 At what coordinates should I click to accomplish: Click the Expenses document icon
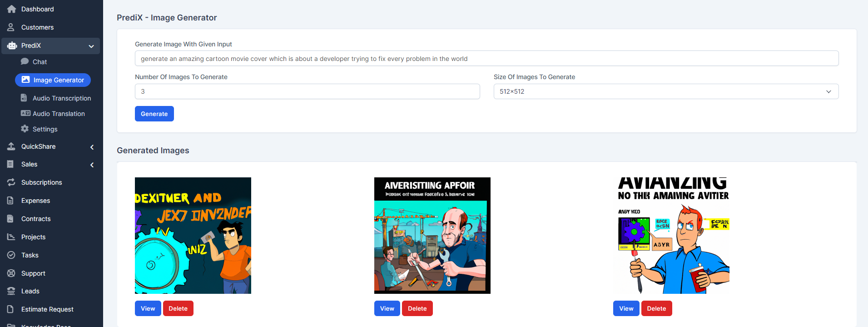click(x=10, y=201)
